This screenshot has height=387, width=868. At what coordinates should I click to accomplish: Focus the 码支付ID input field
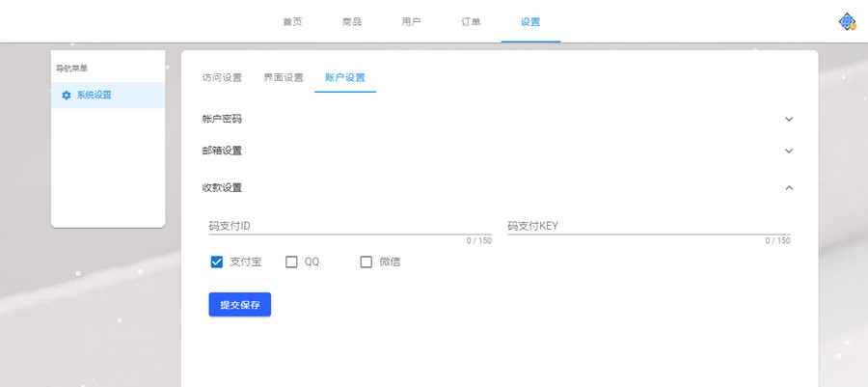[x=349, y=226]
